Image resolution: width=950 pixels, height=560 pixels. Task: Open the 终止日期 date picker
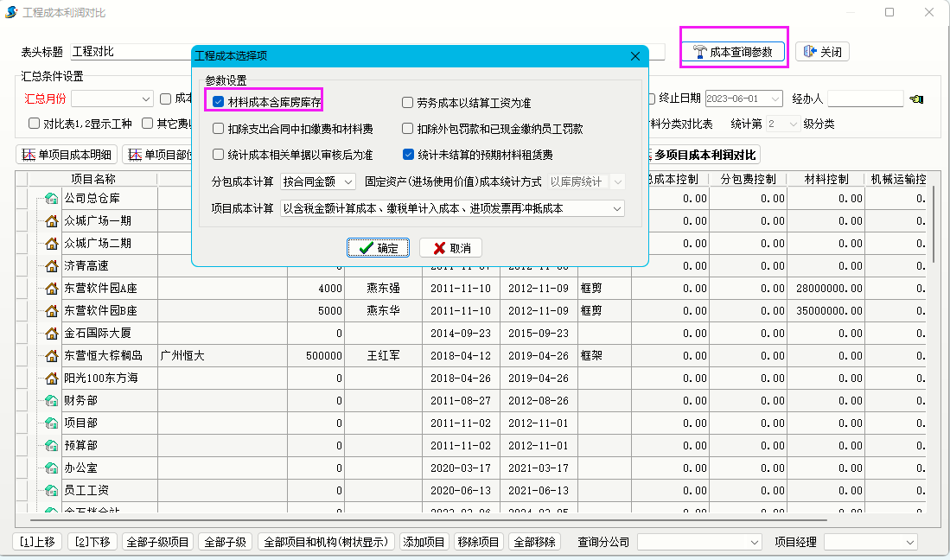pos(775,99)
